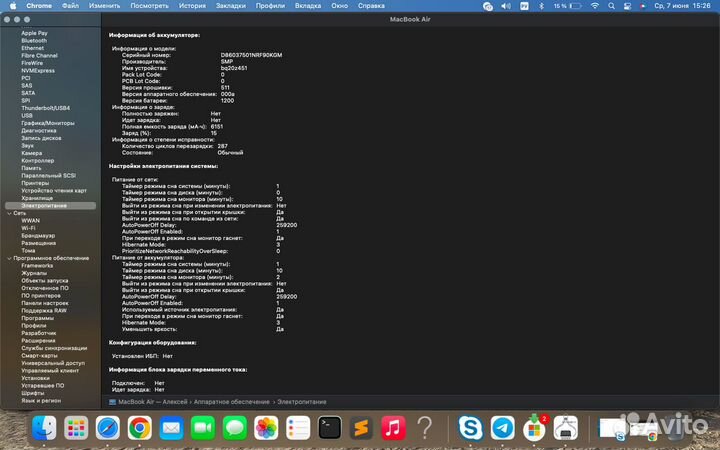Restore the minimized Skype window in Dock
Screen dimensions: 720x450
[x=613, y=429]
